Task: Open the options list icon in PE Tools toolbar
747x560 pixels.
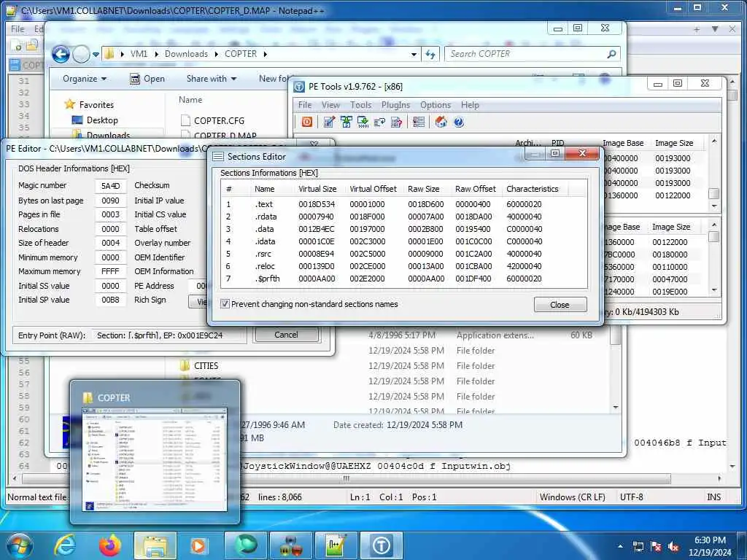Action: point(419,122)
